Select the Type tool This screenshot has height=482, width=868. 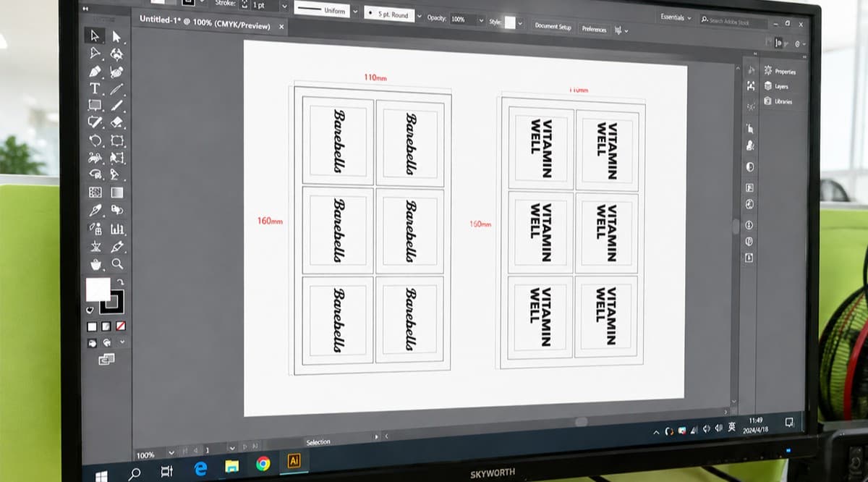(94, 88)
